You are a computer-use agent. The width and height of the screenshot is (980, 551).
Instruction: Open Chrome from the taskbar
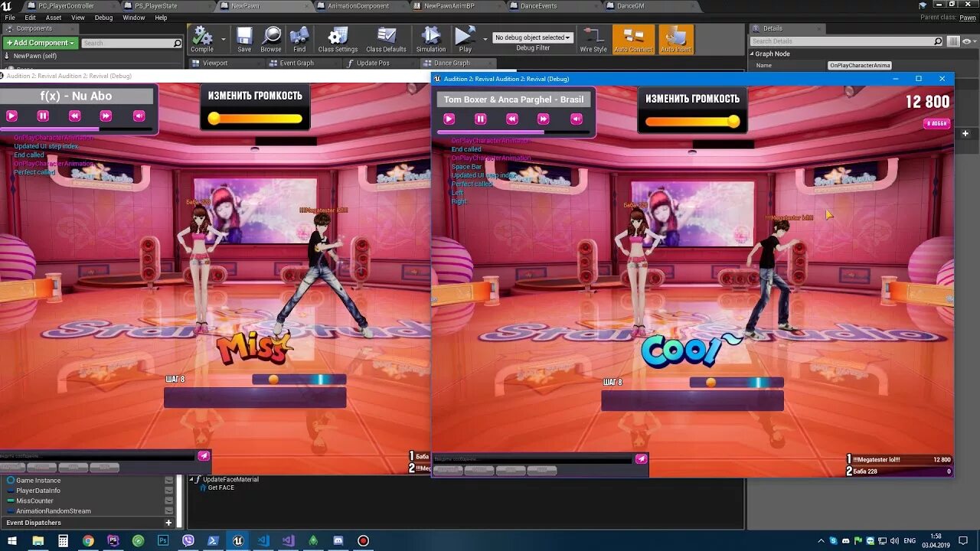coord(88,540)
